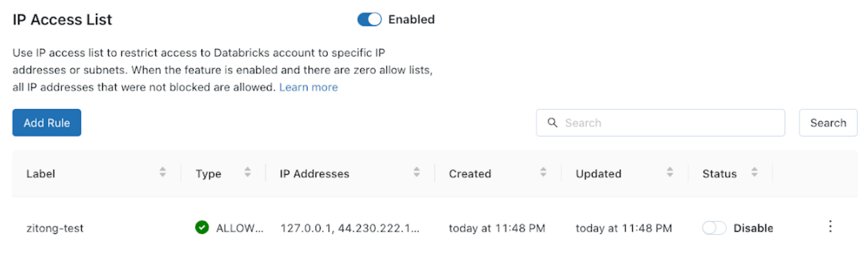Sort by Updated column arrows

point(670,173)
